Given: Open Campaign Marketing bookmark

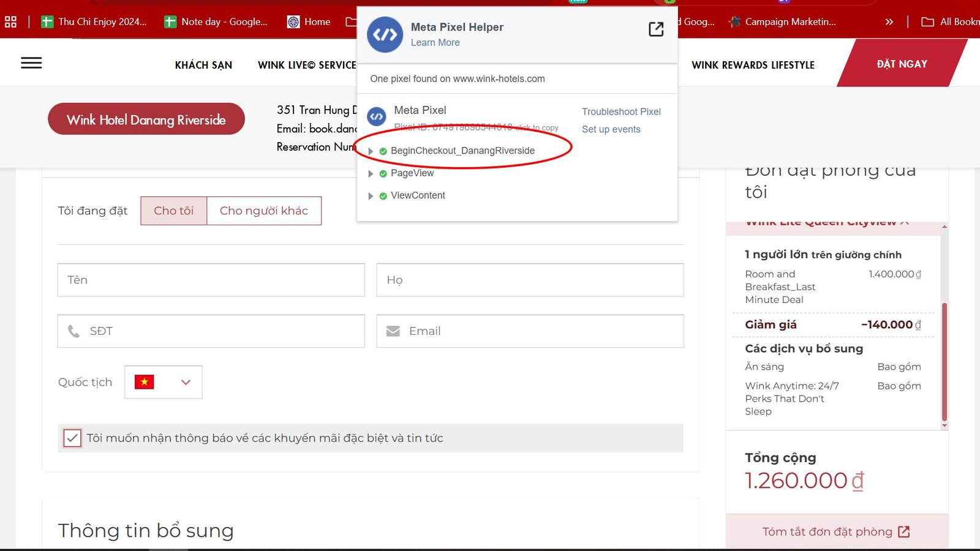Looking at the screenshot, I should pos(782,22).
